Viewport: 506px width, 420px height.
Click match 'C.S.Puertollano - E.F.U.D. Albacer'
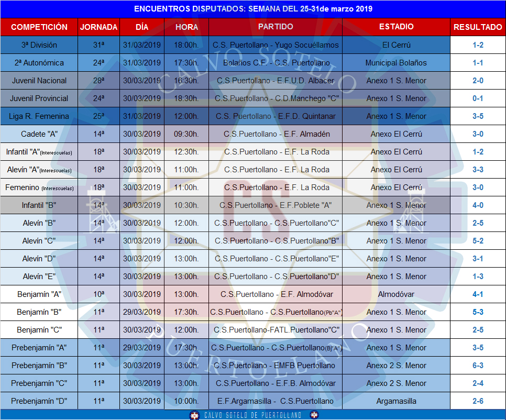click(x=276, y=80)
